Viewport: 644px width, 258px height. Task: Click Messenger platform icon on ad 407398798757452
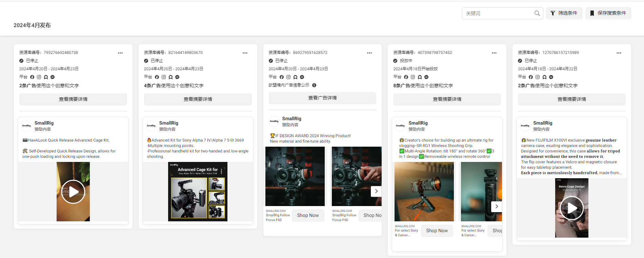coord(426,77)
